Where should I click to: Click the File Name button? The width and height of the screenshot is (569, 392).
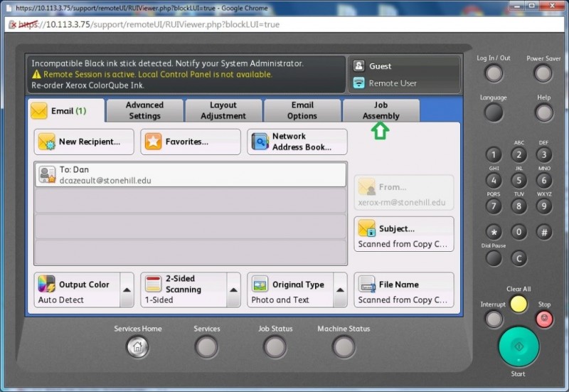[x=404, y=290]
